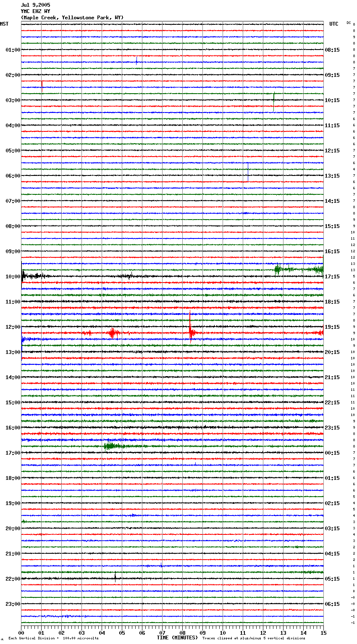Select the "10:00" MST time label
357x644 pixels.
13,277
